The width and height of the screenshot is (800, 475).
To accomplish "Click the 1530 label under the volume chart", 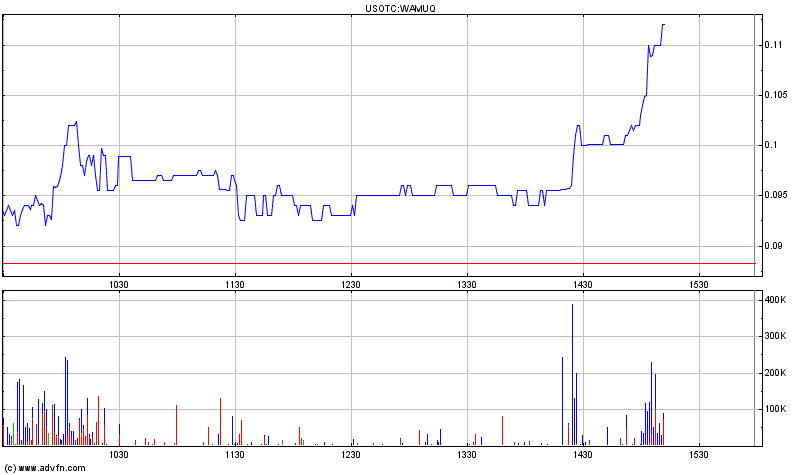I will tap(698, 455).
